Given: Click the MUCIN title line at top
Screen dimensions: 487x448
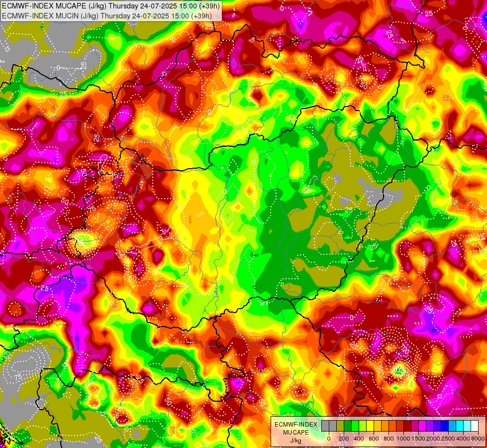Looking at the screenshot, I should pos(107,15).
